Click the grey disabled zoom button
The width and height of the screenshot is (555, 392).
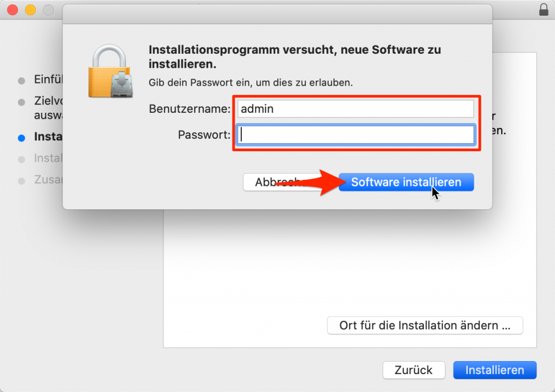[x=48, y=10]
